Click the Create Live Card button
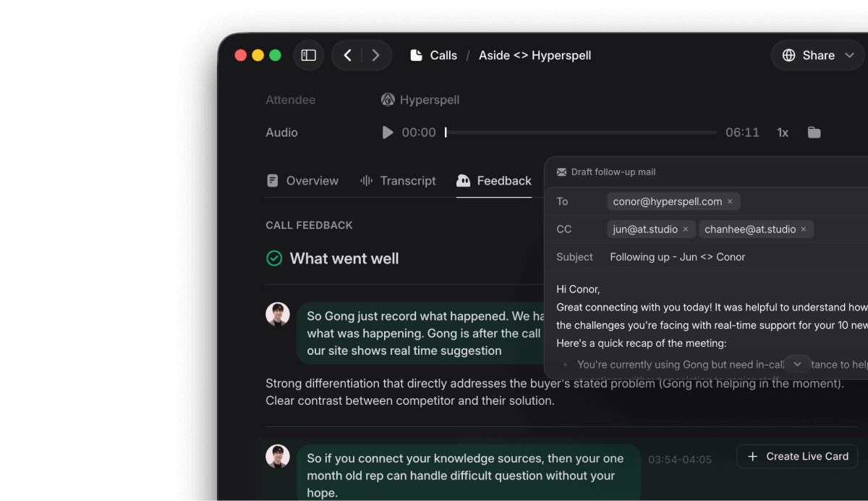The image size is (868, 501). (796, 456)
